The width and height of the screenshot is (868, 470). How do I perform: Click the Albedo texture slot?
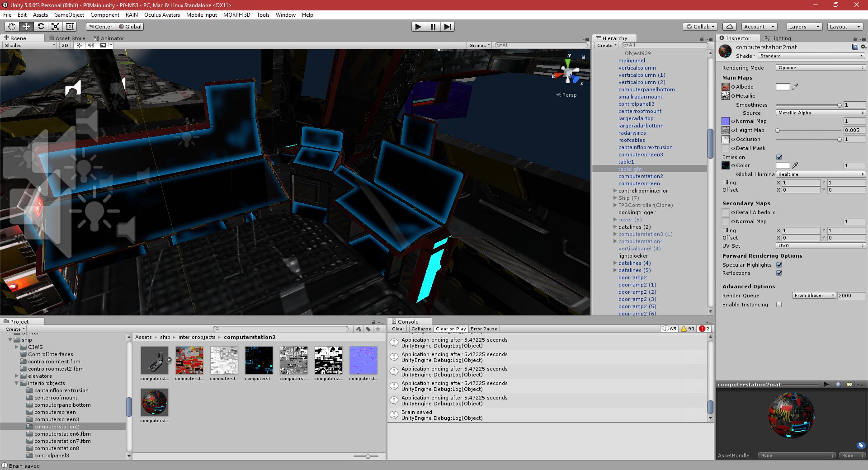(x=726, y=87)
